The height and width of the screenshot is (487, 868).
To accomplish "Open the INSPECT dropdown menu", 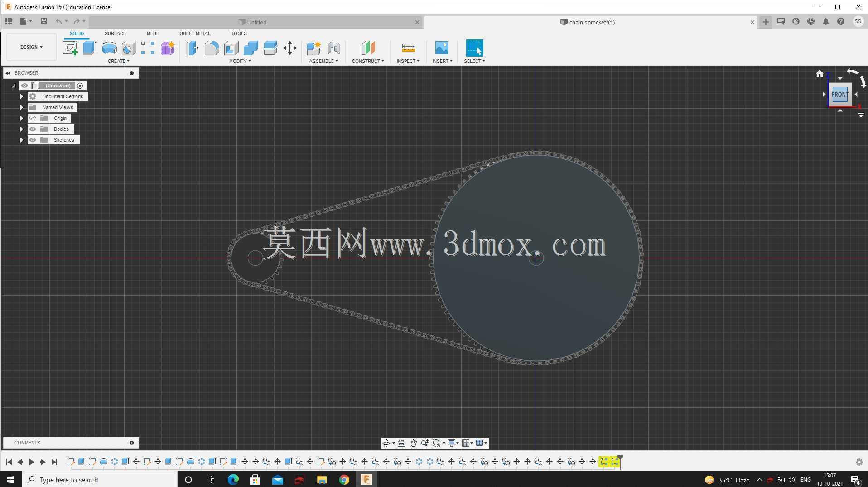I will click(x=408, y=61).
